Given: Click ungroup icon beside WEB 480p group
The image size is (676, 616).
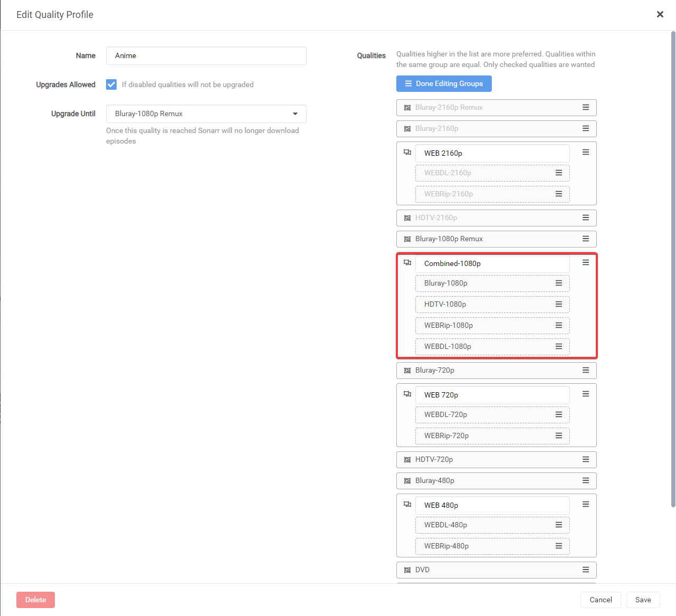Looking at the screenshot, I should [x=407, y=504].
